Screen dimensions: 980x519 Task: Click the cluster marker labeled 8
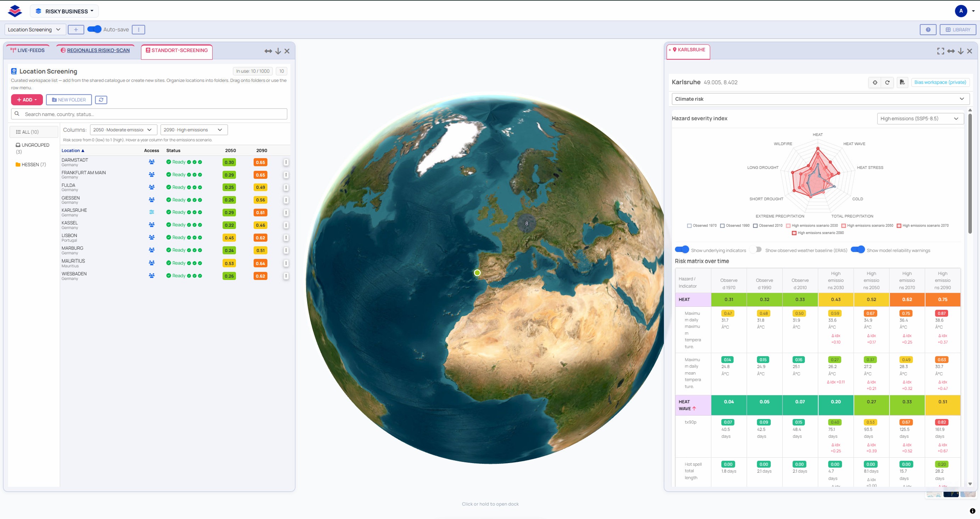pyautogui.click(x=526, y=223)
